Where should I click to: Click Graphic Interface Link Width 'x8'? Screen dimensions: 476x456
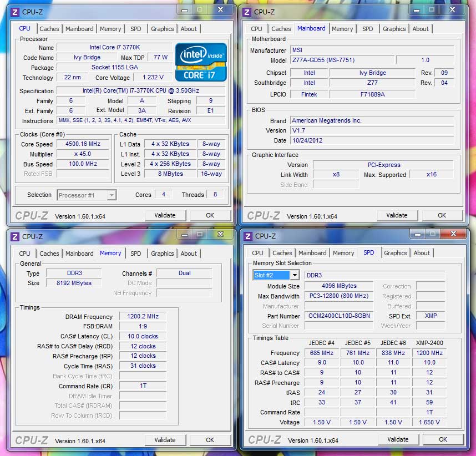point(336,175)
